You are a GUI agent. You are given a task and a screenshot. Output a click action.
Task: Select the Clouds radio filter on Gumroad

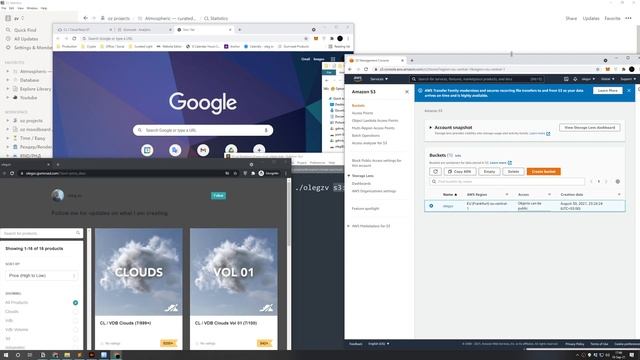(x=76, y=311)
